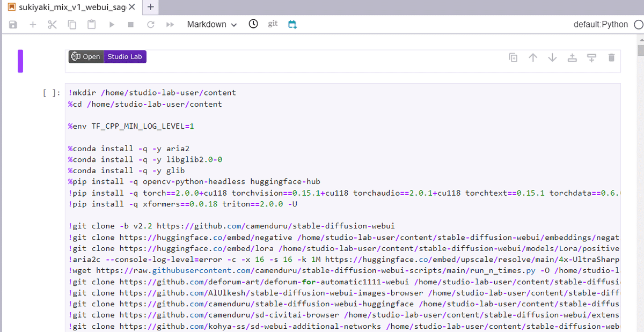Click the line '!mkdir /home/studio-lab-user/content'

click(152, 93)
